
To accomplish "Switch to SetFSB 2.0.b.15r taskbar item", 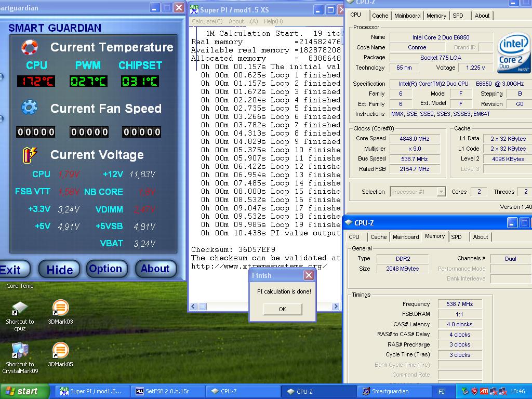I will coord(167,391).
